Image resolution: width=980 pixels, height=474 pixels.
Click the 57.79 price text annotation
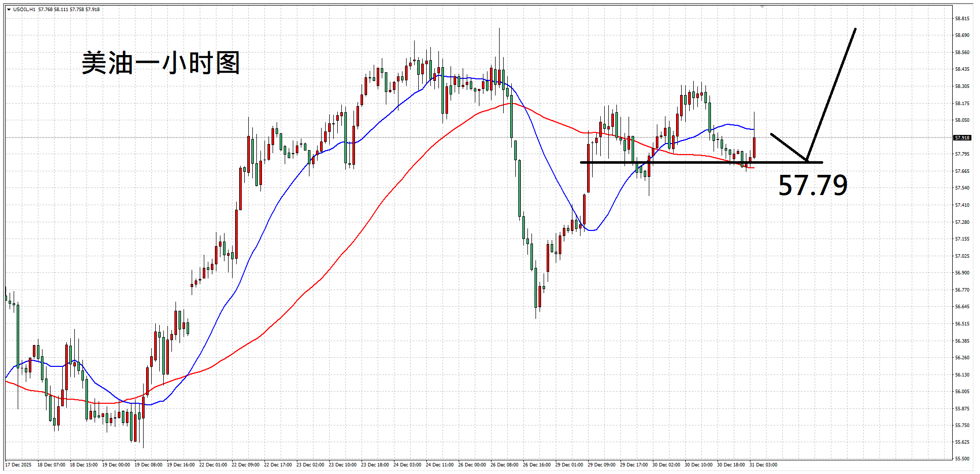pos(813,185)
